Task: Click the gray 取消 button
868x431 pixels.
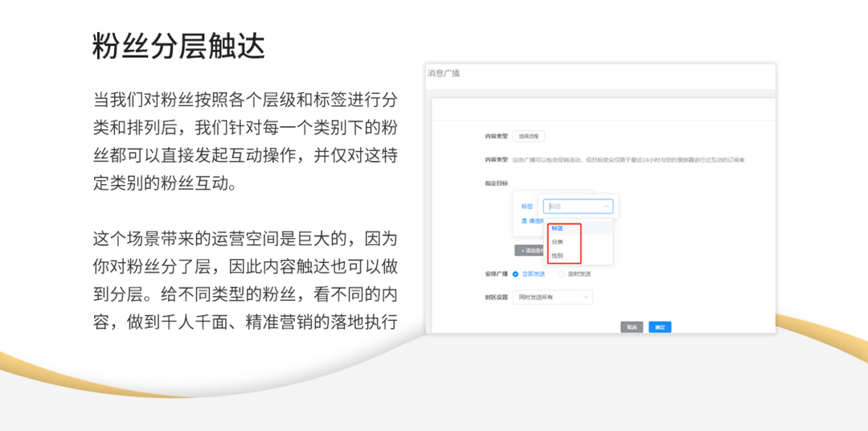Action: (632, 327)
